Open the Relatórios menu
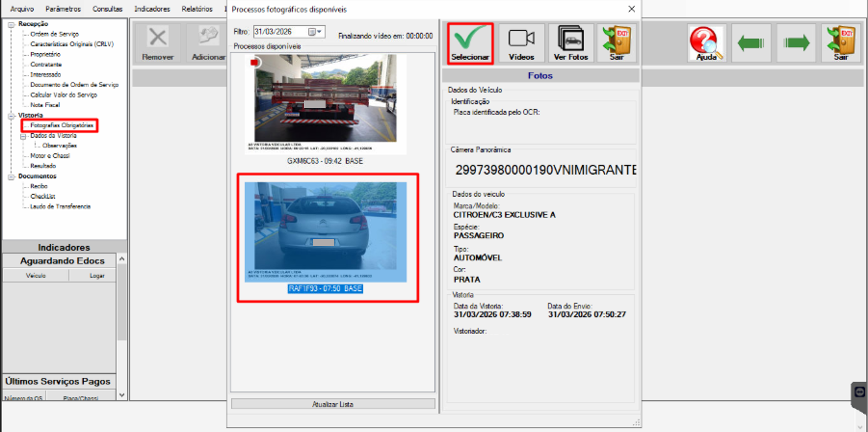 pyautogui.click(x=197, y=9)
